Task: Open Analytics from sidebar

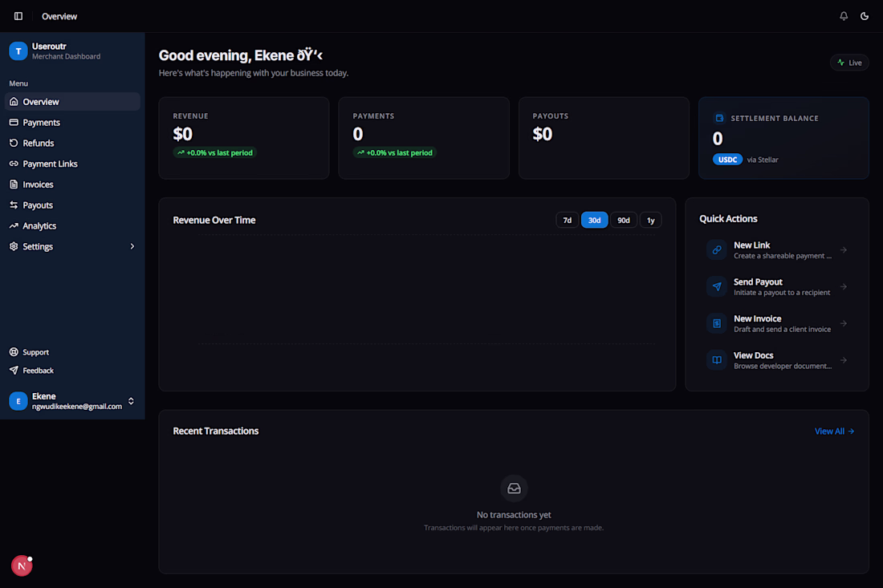Action: point(72,225)
